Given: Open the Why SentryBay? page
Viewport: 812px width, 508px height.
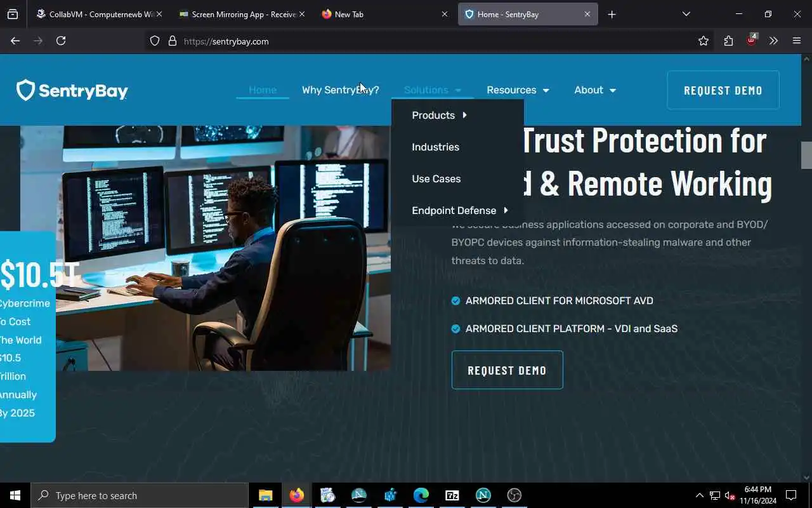Looking at the screenshot, I should click(340, 90).
